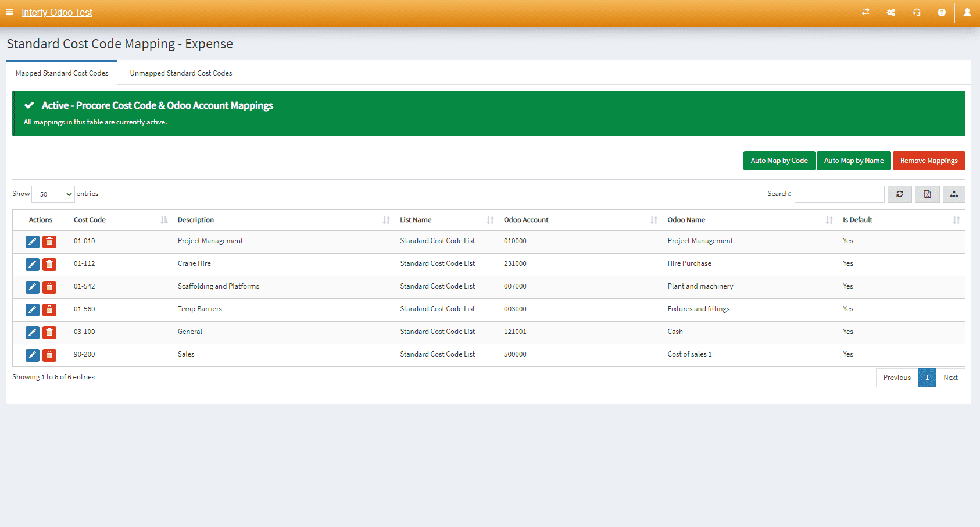Delete the 01-112 Crane Hire mapping
This screenshot has width=980, height=527.
click(x=49, y=265)
